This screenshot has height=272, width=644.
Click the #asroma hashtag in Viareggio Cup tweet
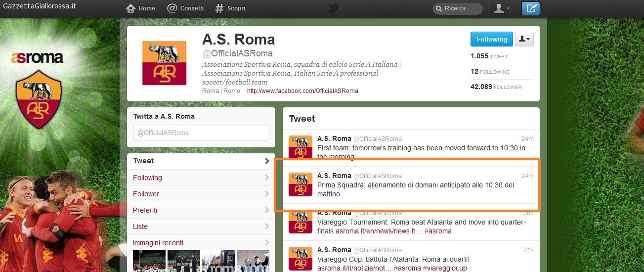tap(407, 268)
